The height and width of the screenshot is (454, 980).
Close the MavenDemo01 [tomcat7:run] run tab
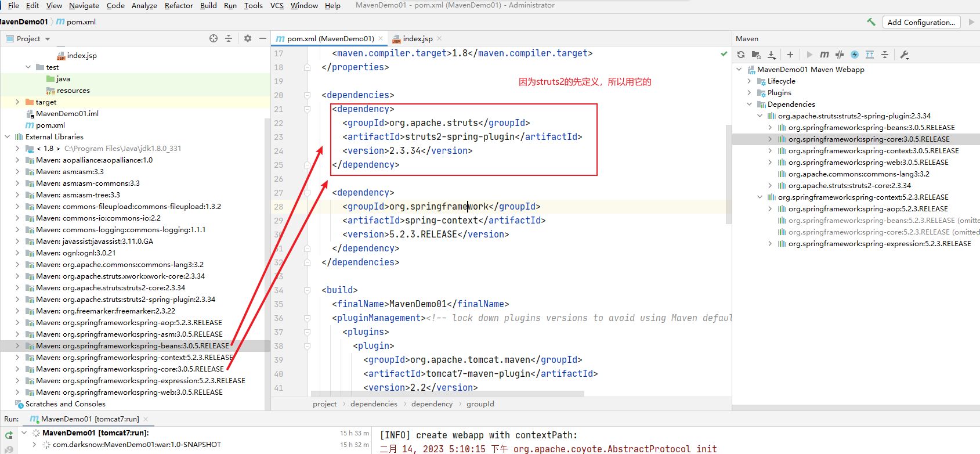[x=146, y=419]
